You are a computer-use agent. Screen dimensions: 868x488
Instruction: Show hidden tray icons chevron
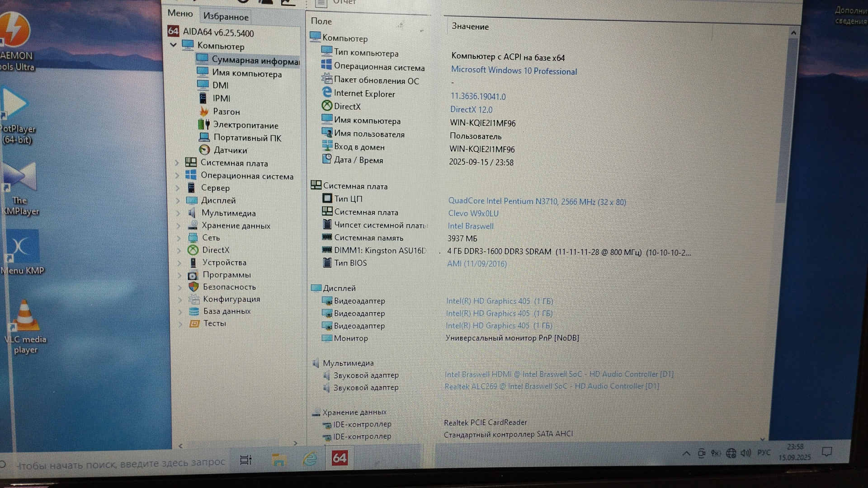coord(686,453)
